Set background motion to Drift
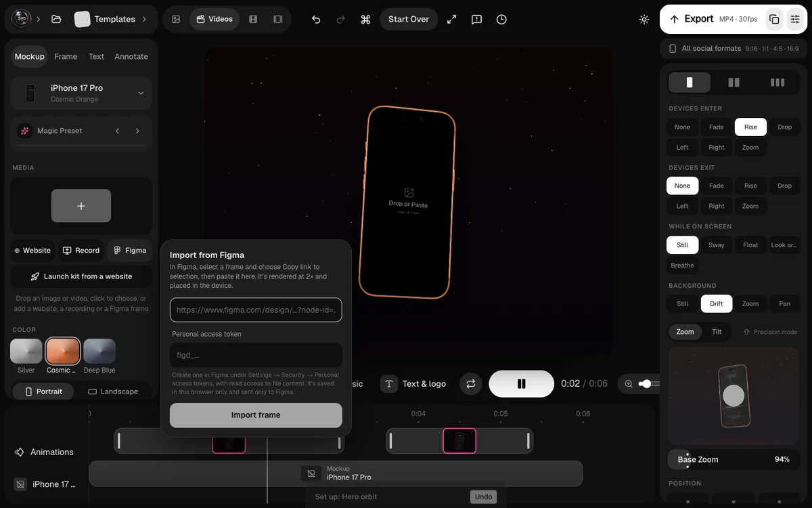Screen dimensions: 812x508 point(717,303)
